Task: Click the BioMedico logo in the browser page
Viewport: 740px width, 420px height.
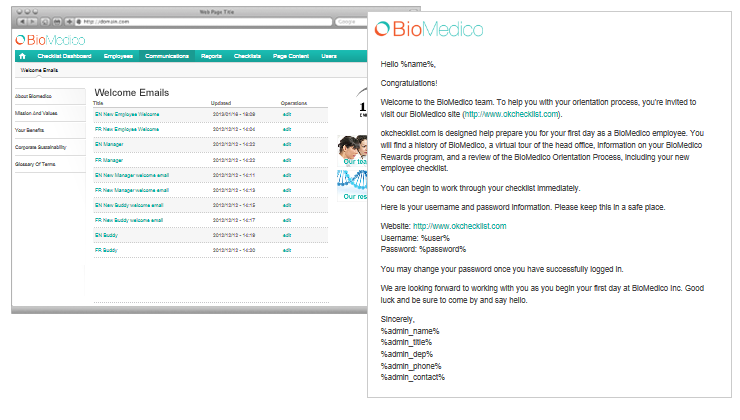Action: click(50, 40)
